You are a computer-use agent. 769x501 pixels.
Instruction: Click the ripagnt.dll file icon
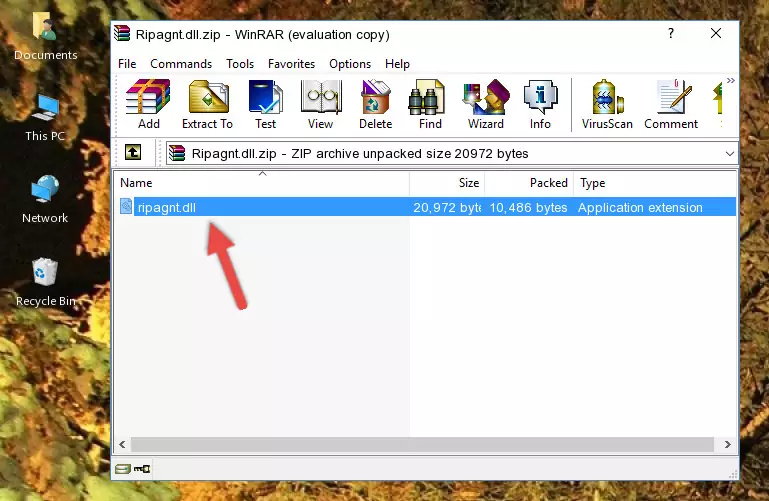click(x=126, y=207)
